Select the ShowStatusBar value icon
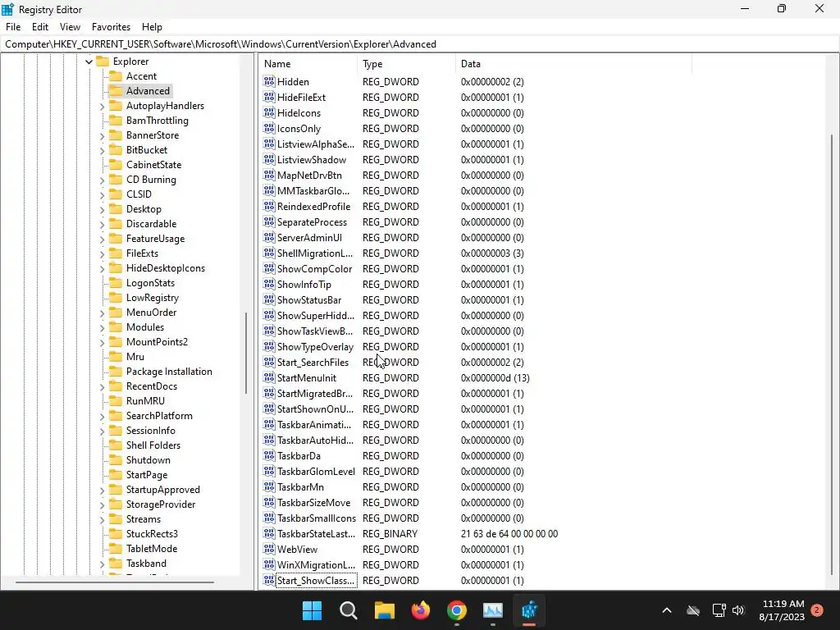Viewport: 840px width, 630px height. pos(269,299)
